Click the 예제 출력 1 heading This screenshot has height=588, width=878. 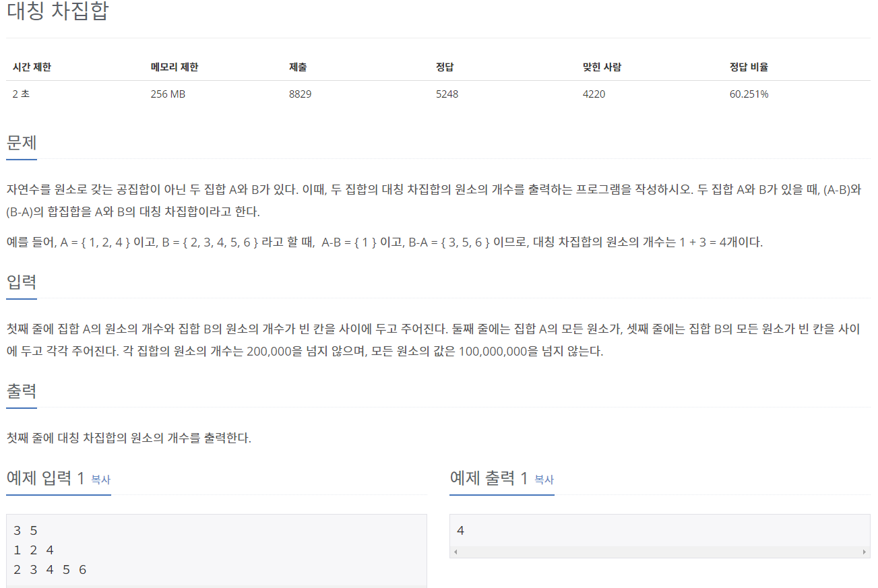[489, 478]
